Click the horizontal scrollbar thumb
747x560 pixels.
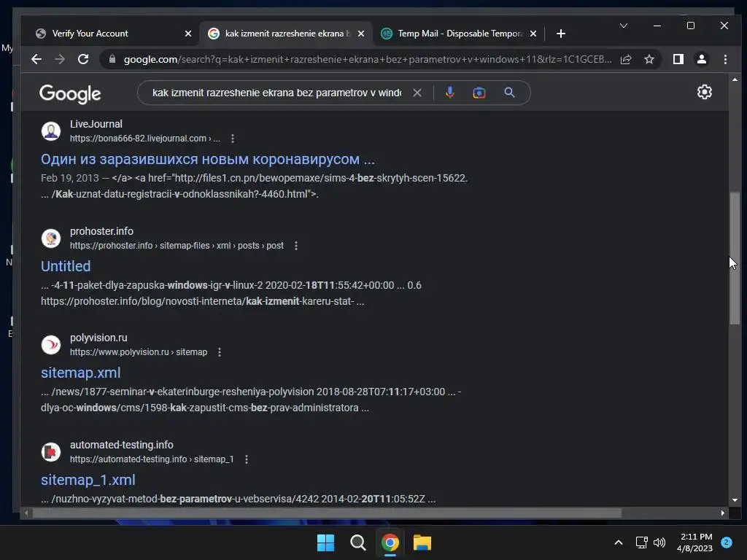click(x=327, y=513)
